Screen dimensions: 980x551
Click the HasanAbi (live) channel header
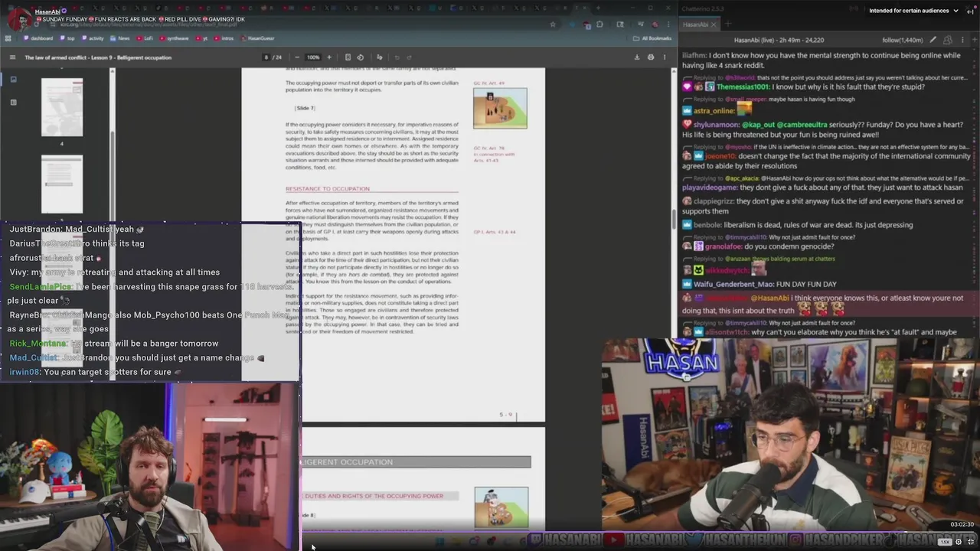pos(780,40)
